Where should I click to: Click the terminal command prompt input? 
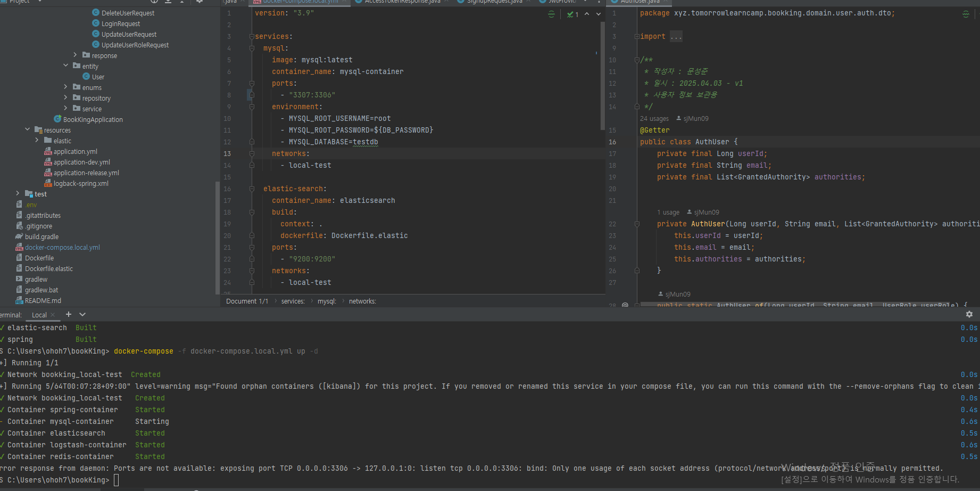point(116,480)
